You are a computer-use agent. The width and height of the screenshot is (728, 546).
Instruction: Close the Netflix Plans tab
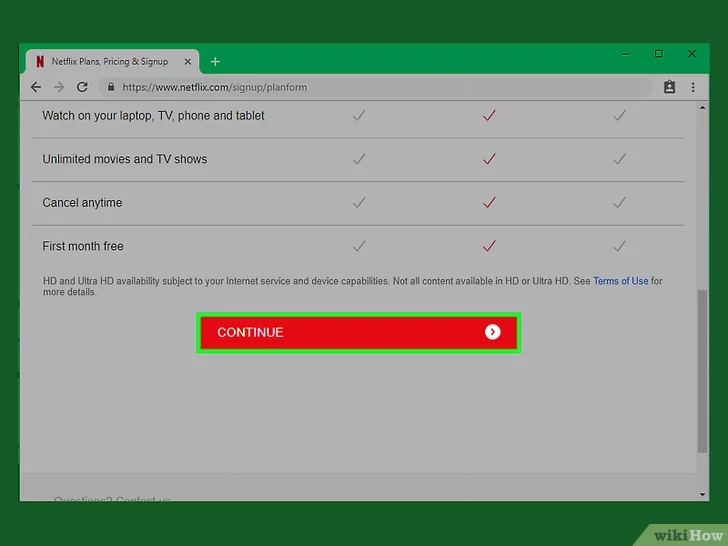188,61
